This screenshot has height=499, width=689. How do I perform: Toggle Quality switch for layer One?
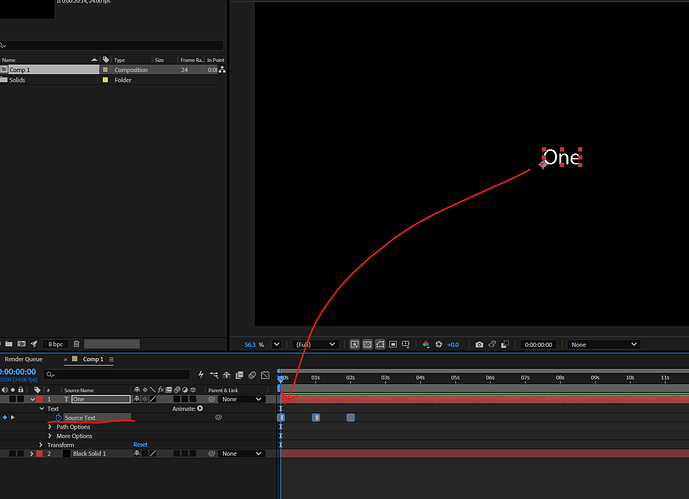152,399
